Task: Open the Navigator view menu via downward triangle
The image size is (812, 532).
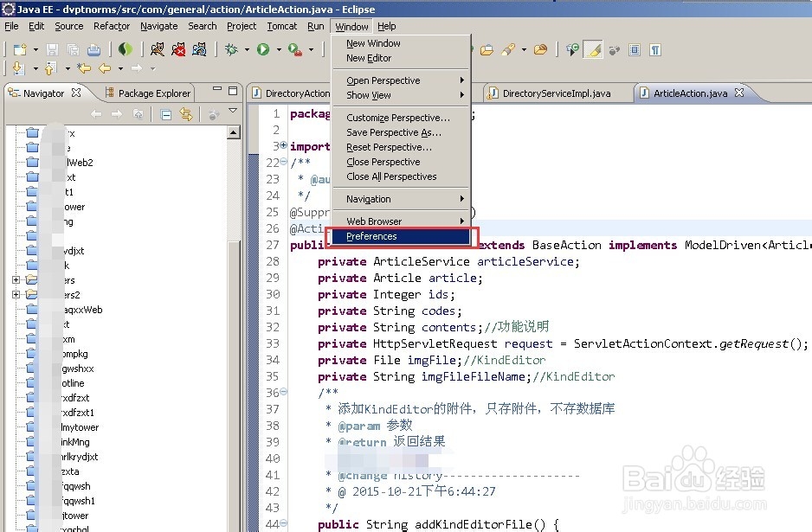Action: point(233,109)
